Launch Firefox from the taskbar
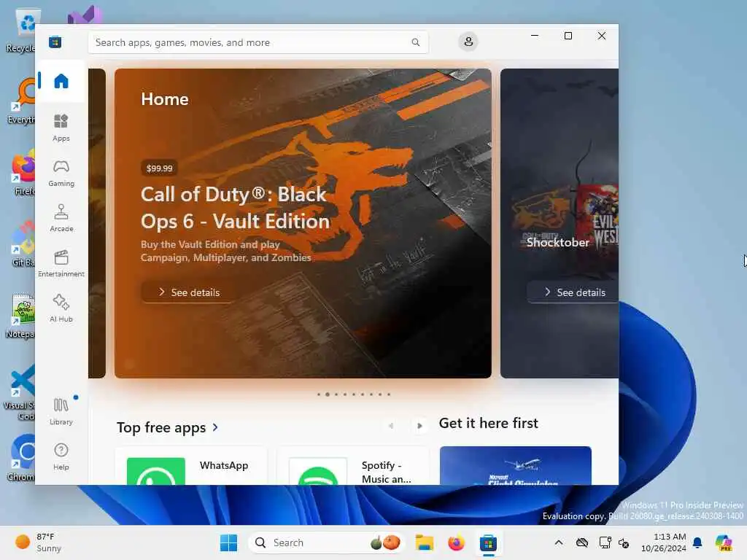The image size is (747, 560). coord(456,542)
